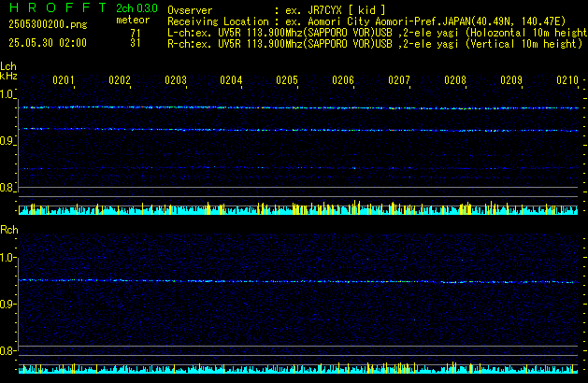Click the Ovserver line with JR7CYX

pos(277,10)
